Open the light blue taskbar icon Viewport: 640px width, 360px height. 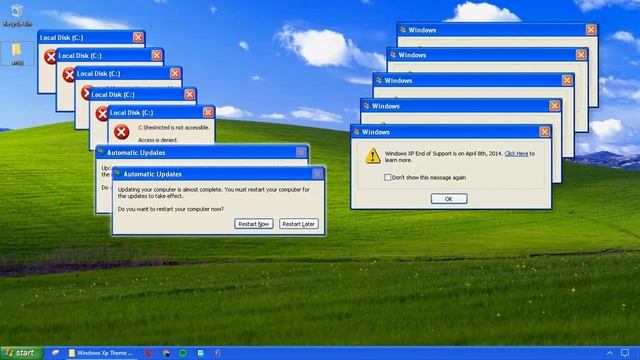[201, 353]
